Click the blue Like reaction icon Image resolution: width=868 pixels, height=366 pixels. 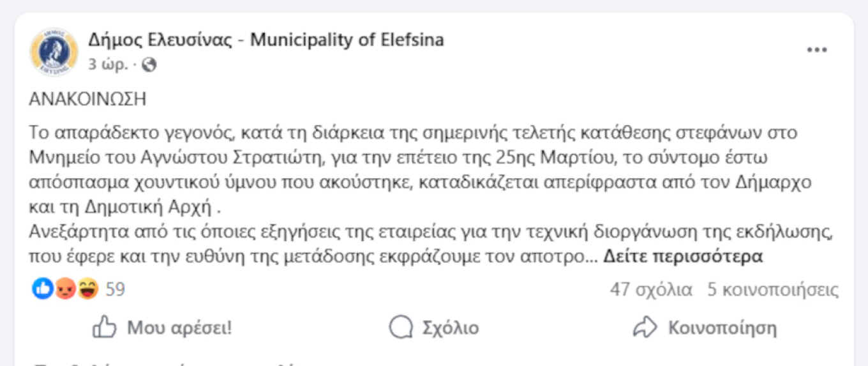coord(43,290)
